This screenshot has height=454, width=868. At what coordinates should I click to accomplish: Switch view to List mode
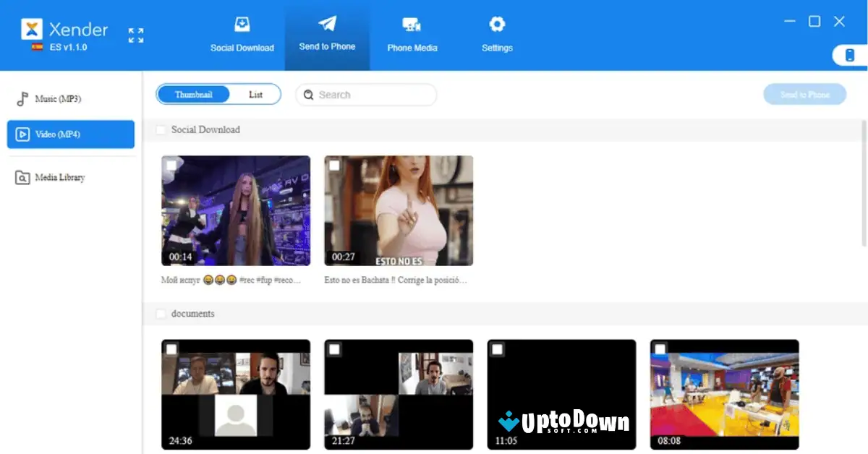pos(255,94)
